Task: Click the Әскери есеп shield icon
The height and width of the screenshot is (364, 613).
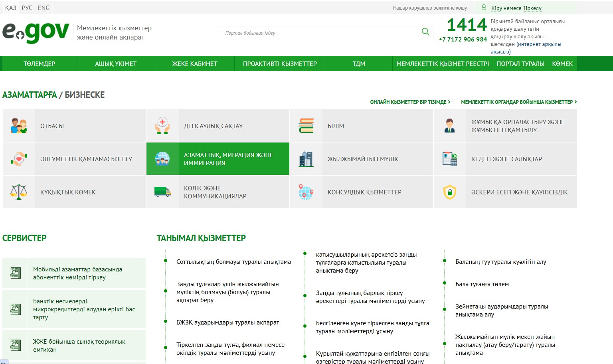Action: click(450, 192)
